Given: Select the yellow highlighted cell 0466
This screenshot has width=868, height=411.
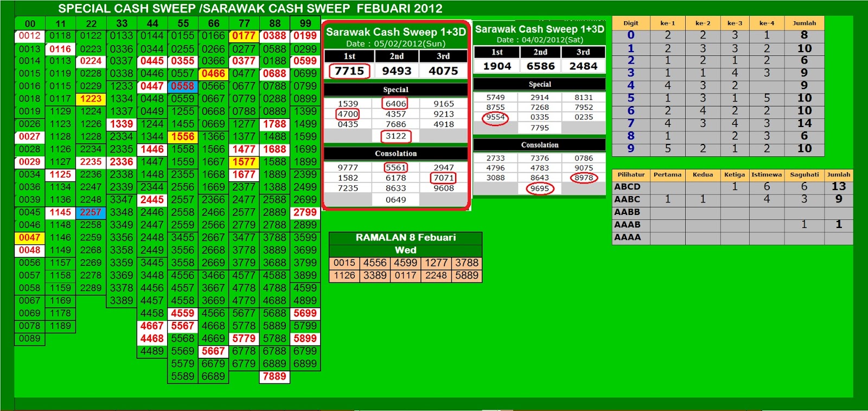Looking at the screenshot, I should [213, 73].
